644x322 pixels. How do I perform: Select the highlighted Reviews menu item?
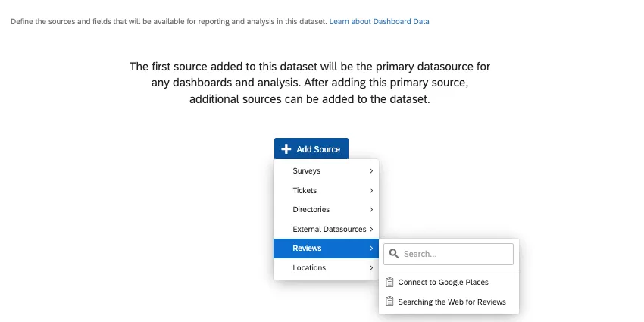click(x=308, y=249)
